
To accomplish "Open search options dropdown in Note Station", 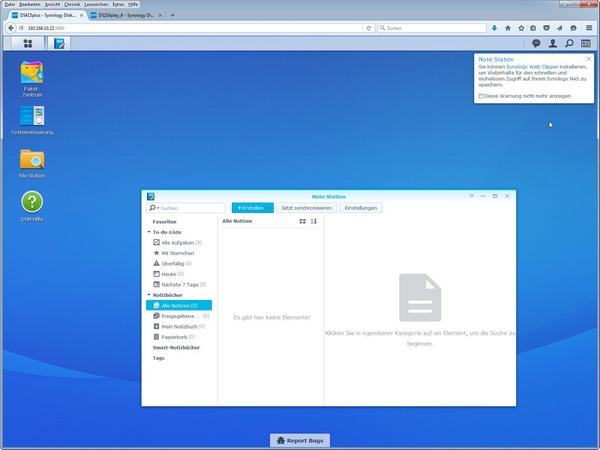I will click(154, 208).
